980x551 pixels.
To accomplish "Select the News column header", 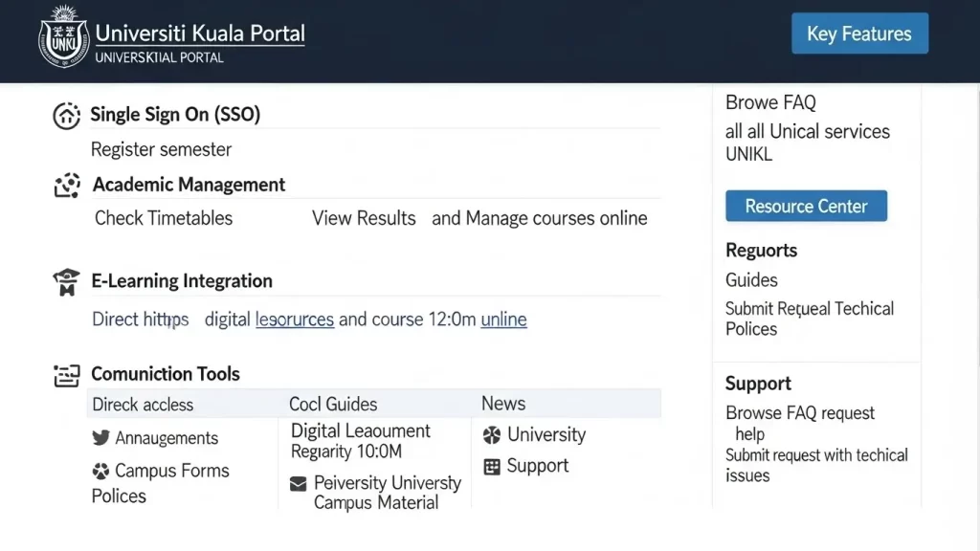I will point(503,404).
